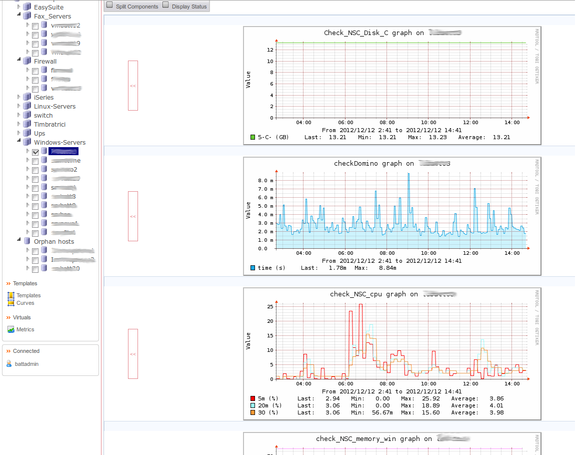Collapse the Firewall tree node
This screenshot has width=577, height=455.
click(x=18, y=60)
